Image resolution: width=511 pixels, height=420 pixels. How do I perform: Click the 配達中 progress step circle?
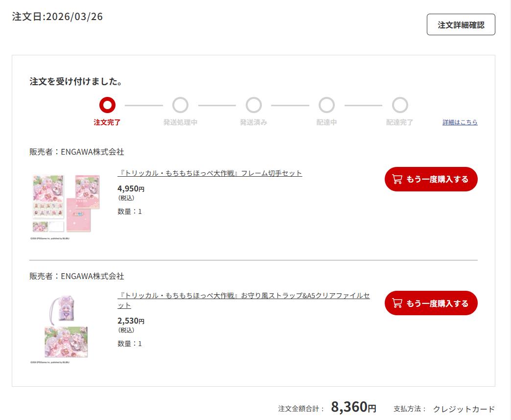[326, 105]
